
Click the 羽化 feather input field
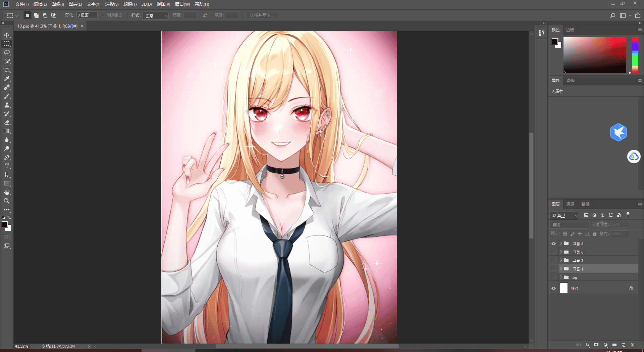pos(87,15)
